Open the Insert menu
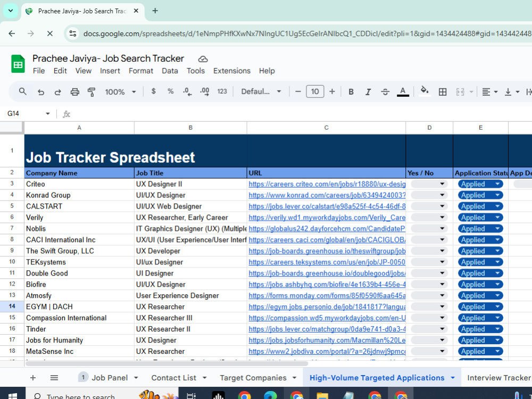 click(110, 71)
